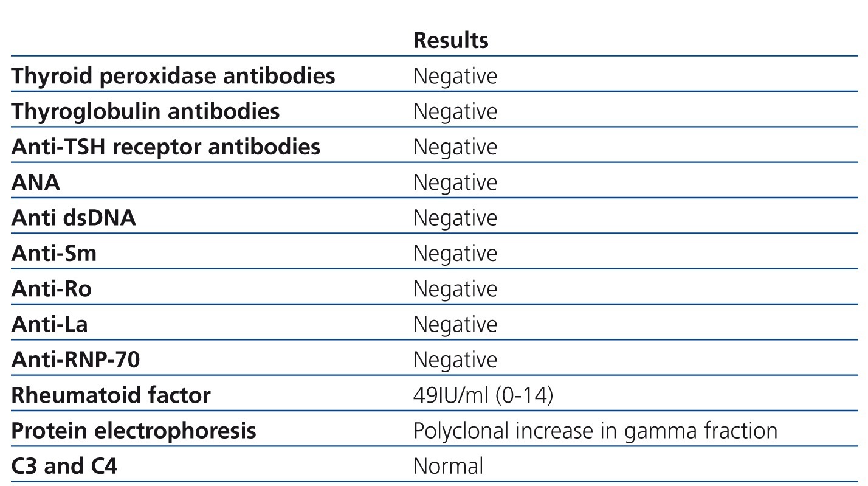Select the Protein electrophoresis label
The width and height of the screenshot is (868, 486).
point(134,431)
